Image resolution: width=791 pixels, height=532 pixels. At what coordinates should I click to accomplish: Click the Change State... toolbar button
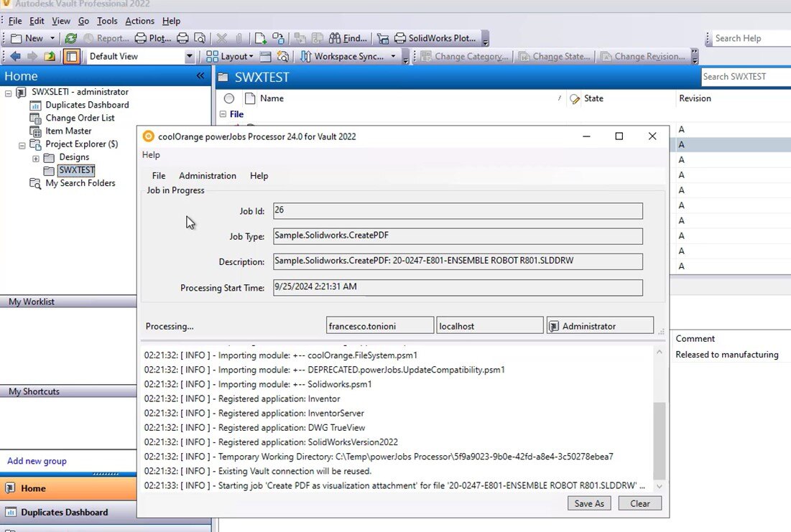[x=555, y=57]
